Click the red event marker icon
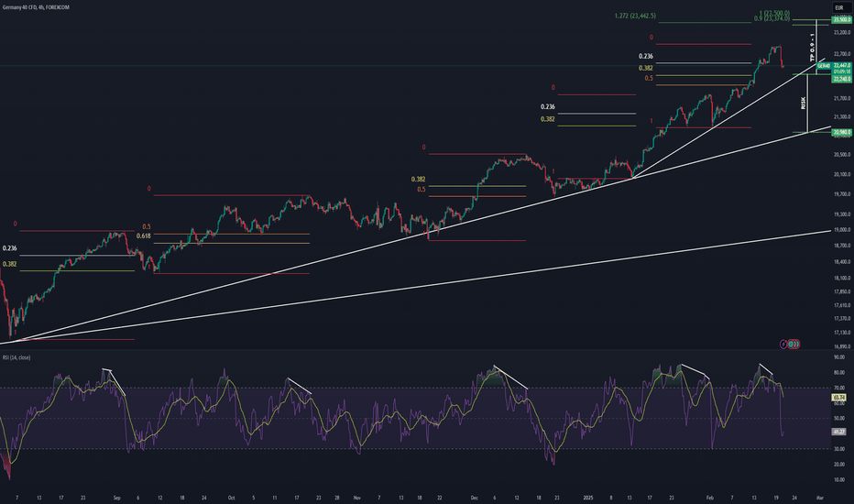 tap(794, 344)
